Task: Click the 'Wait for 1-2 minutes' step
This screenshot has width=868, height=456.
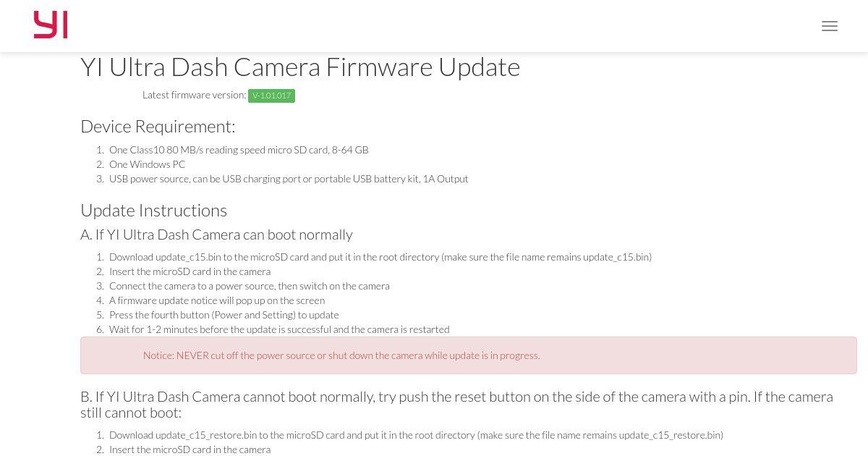Action: [x=279, y=329]
